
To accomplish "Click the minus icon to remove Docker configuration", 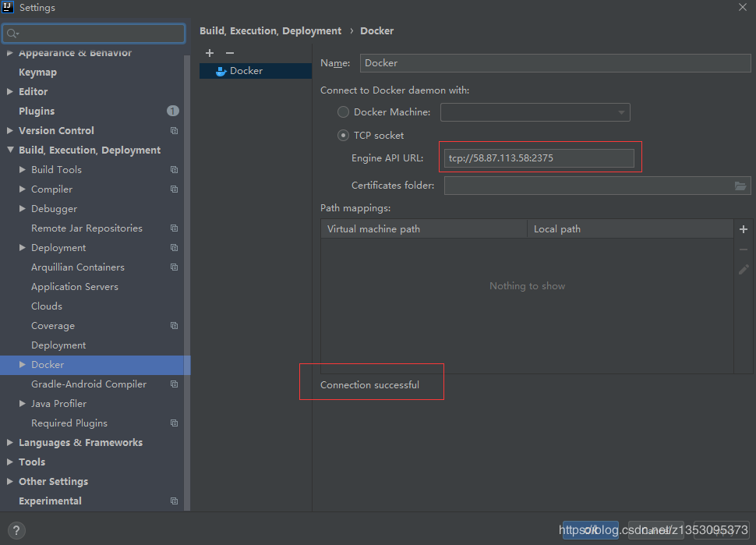I will [x=229, y=53].
